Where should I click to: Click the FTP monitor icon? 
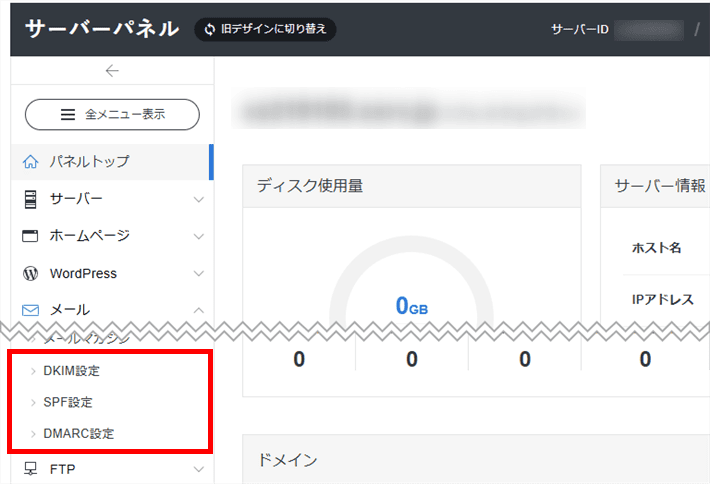30,469
